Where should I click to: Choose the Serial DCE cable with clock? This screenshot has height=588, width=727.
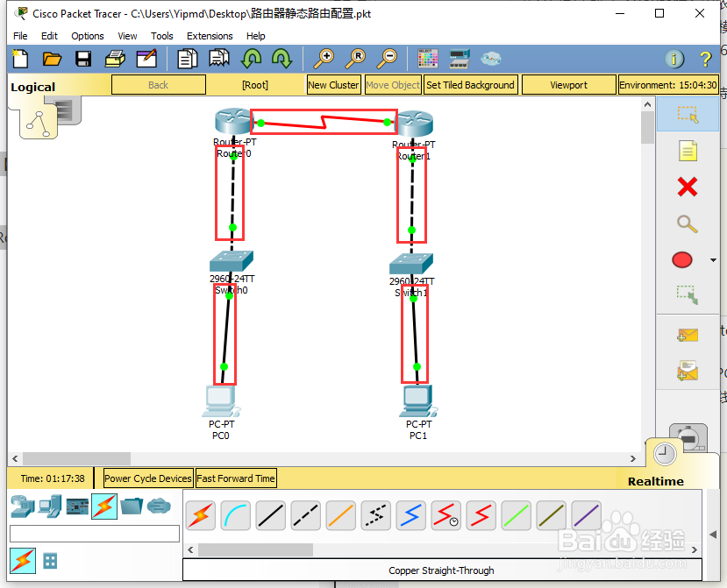pyautogui.click(x=445, y=515)
